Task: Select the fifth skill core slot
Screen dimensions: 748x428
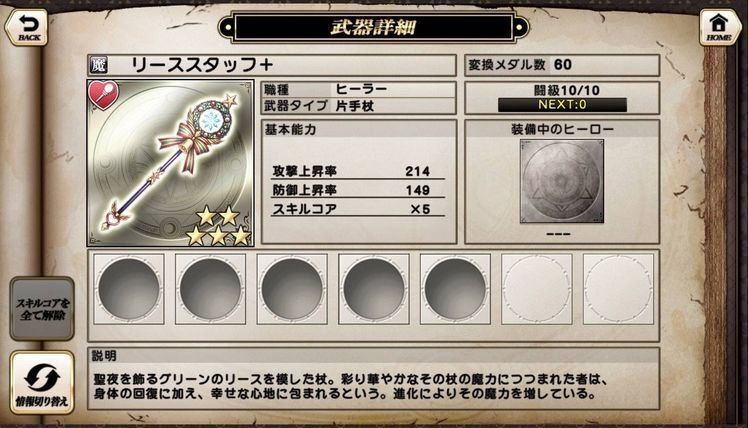Action: tap(455, 289)
